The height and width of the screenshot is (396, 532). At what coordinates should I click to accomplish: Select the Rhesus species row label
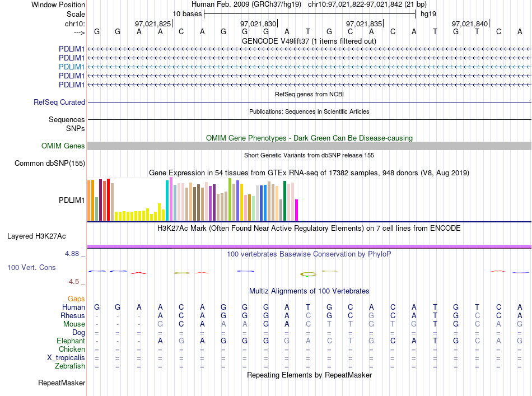click(73, 315)
